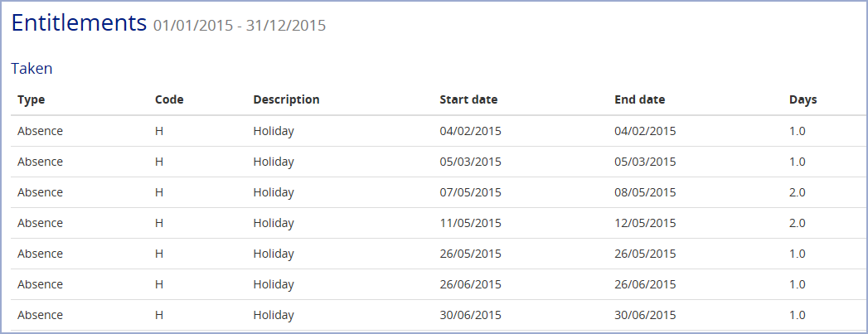
Task: Click the End date column header
Action: [639, 99]
